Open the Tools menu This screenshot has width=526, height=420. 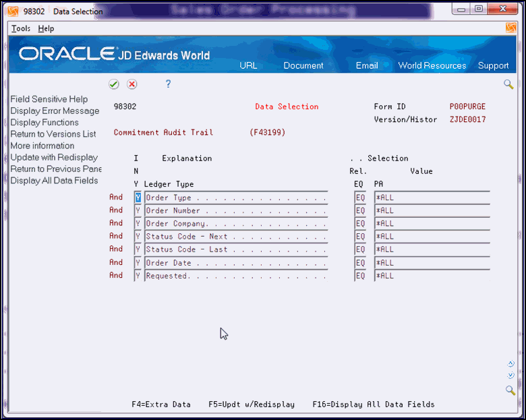click(21, 28)
